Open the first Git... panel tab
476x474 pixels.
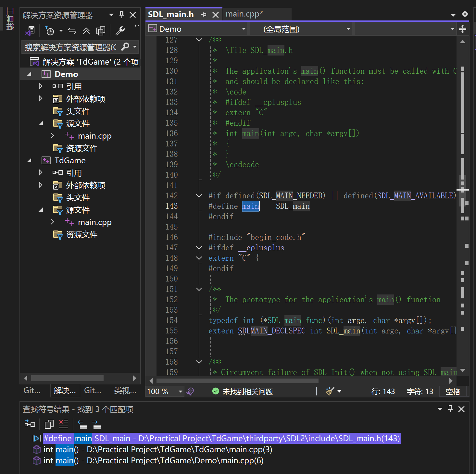click(32, 390)
